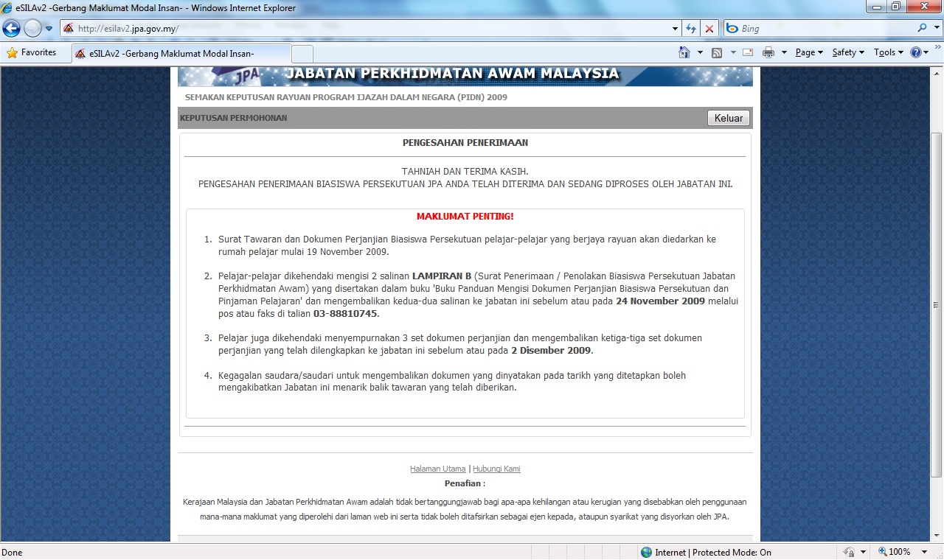944x560 pixels.
Task: Click the browser Forward arrow button
Action: tap(32, 29)
